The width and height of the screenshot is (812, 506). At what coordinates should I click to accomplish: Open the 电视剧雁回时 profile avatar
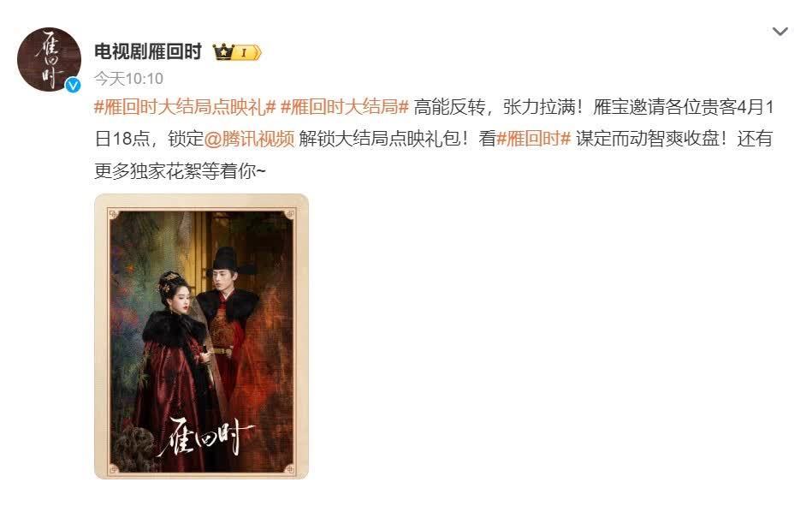(49, 59)
